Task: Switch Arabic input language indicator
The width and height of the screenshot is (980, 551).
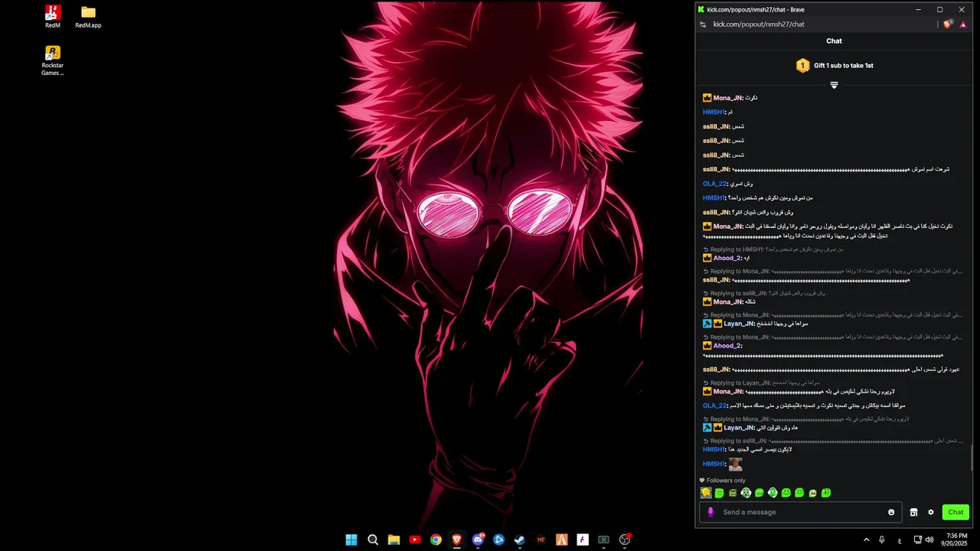Action: coord(899,540)
